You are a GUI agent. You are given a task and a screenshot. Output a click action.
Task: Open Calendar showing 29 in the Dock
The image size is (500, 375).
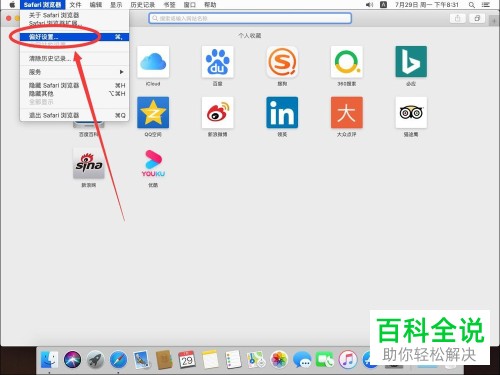(x=187, y=360)
